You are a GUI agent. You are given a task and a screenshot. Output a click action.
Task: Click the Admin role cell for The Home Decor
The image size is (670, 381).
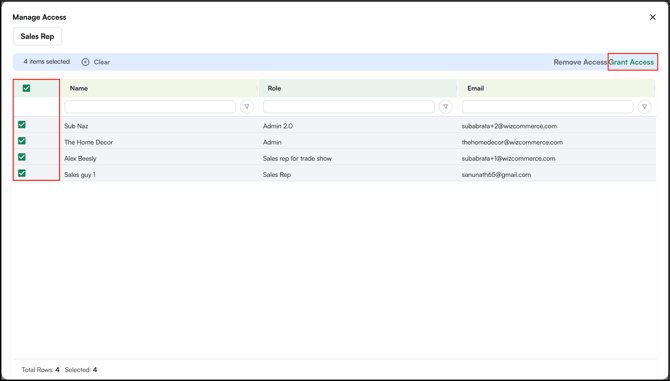pyautogui.click(x=272, y=142)
